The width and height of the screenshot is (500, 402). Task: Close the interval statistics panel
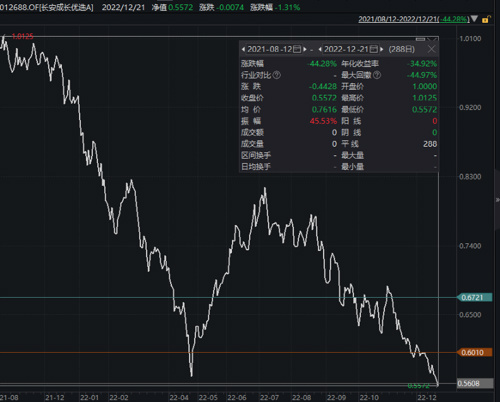431,49
